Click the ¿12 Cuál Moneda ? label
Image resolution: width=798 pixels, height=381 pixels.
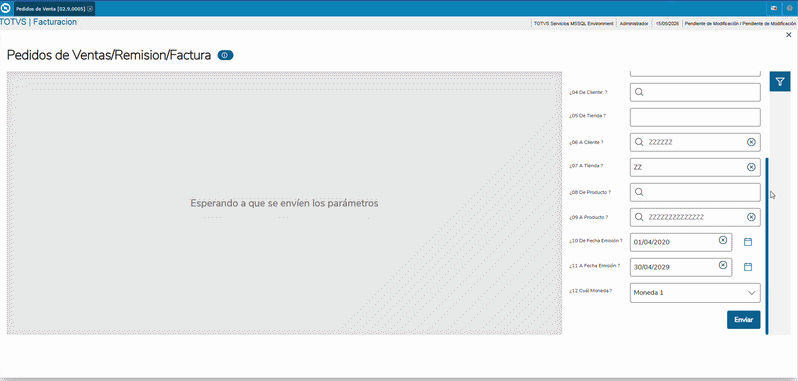(x=590, y=290)
